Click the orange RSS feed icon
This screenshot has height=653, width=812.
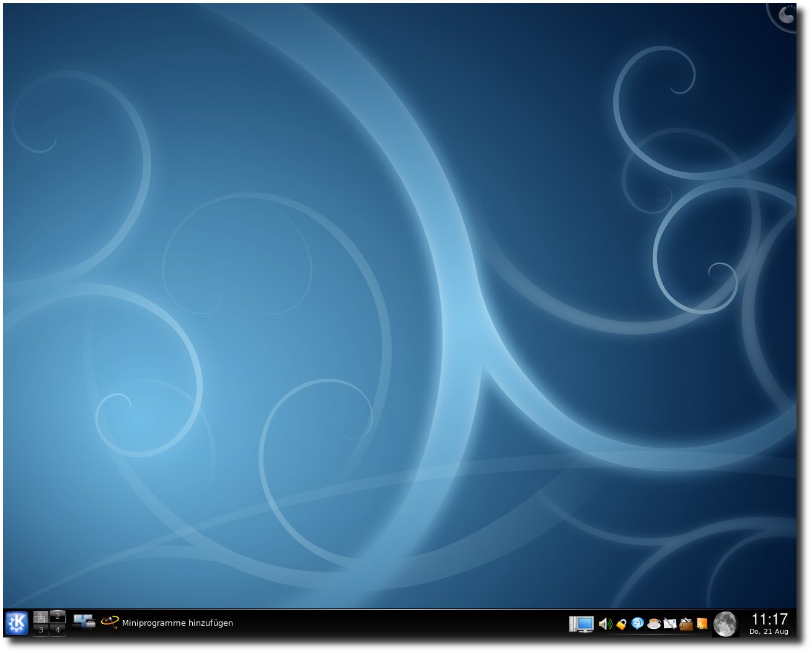(702, 624)
